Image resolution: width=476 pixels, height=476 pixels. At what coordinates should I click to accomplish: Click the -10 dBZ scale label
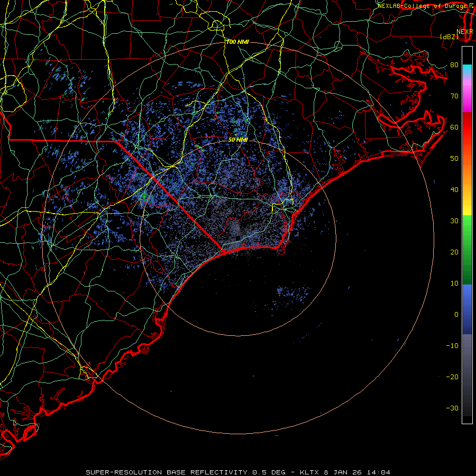pyautogui.click(x=452, y=345)
